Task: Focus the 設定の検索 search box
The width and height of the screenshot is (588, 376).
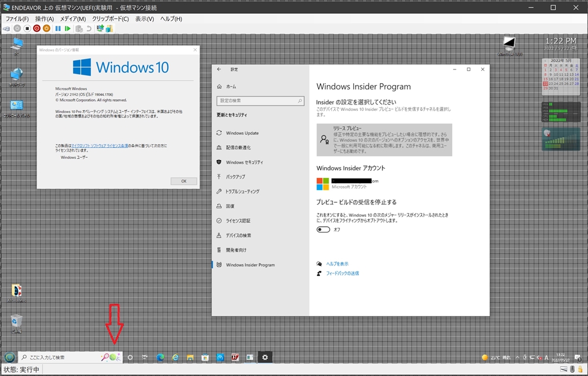Action: pyautogui.click(x=260, y=100)
